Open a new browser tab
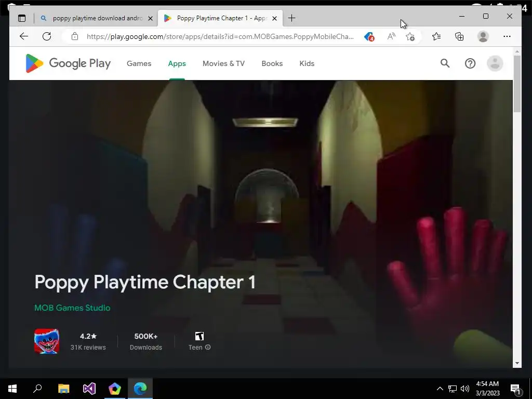This screenshot has width=532, height=399. [x=291, y=18]
